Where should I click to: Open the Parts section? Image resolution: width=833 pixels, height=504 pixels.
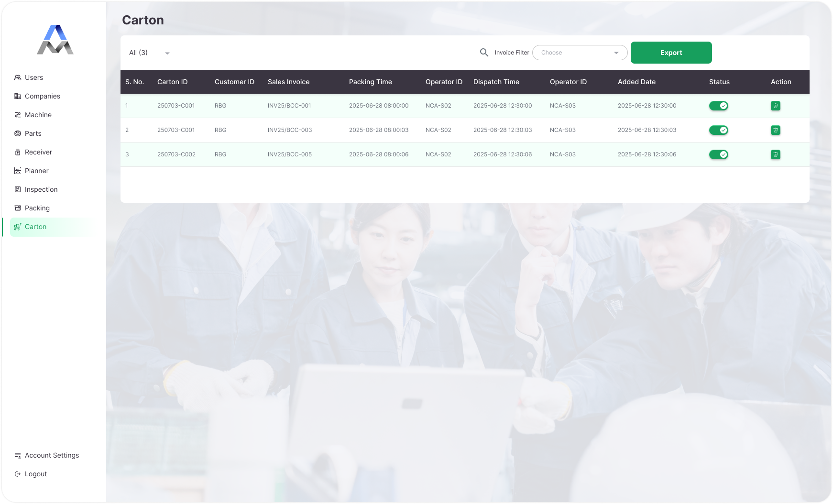(x=33, y=133)
